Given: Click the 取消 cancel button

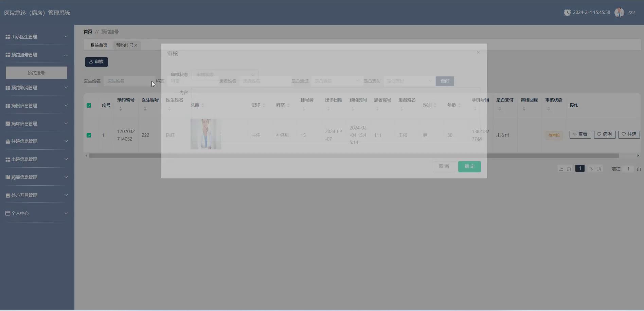Looking at the screenshot, I should click(x=444, y=166).
